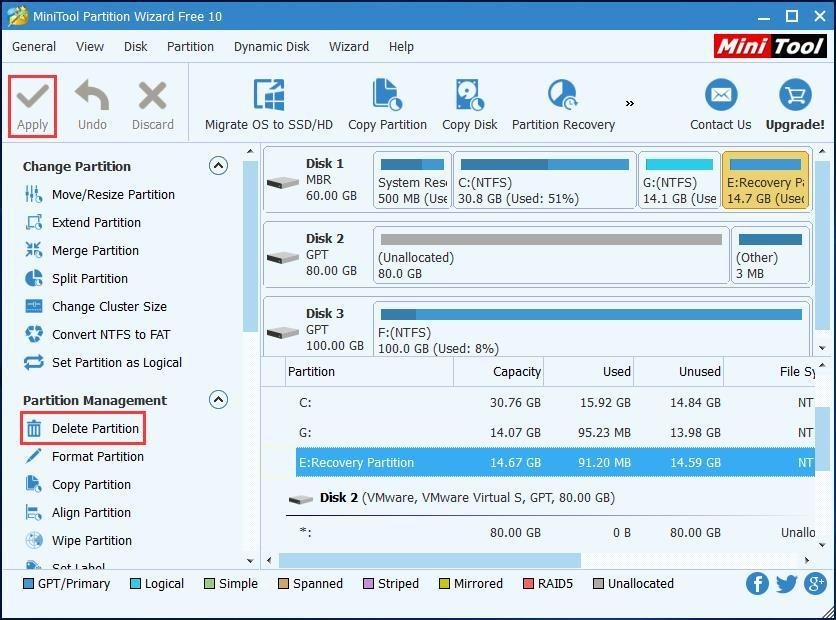
Task: Click Delete Partition in sidebar
Action: click(83, 428)
